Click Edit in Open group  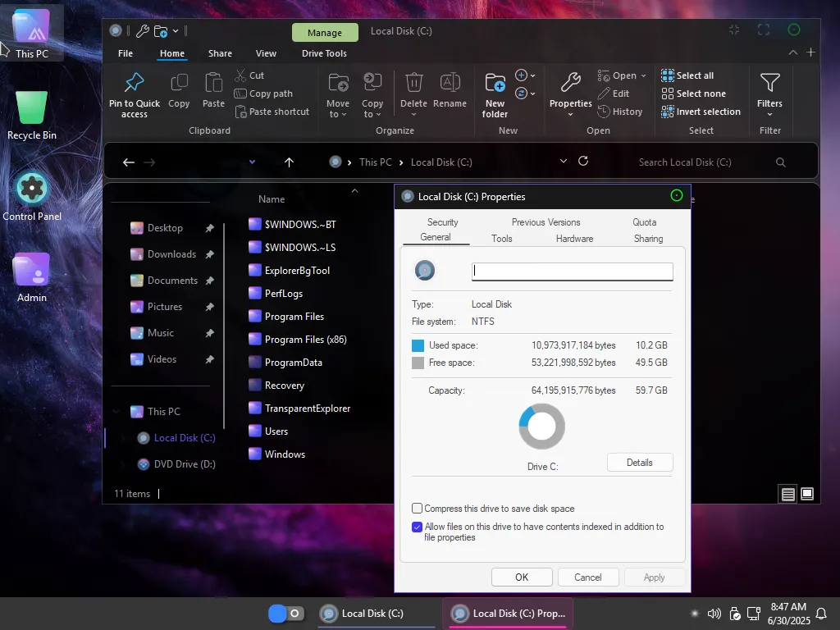(x=614, y=94)
